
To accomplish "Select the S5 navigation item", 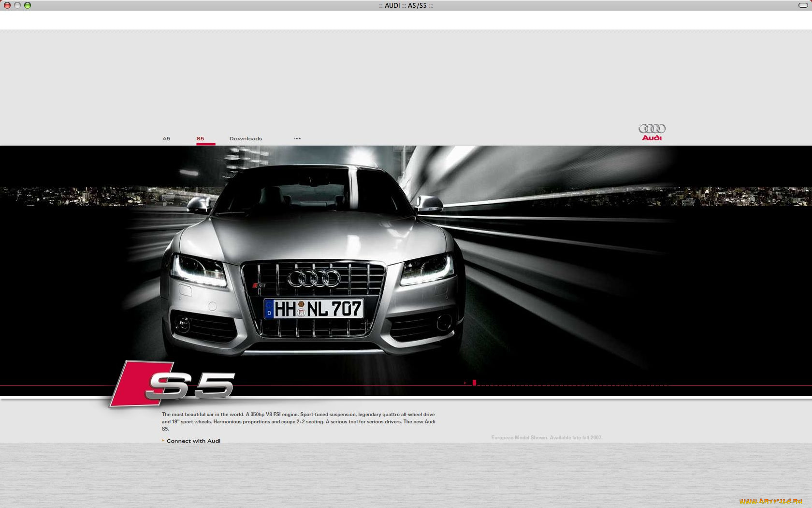I will click(200, 138).
